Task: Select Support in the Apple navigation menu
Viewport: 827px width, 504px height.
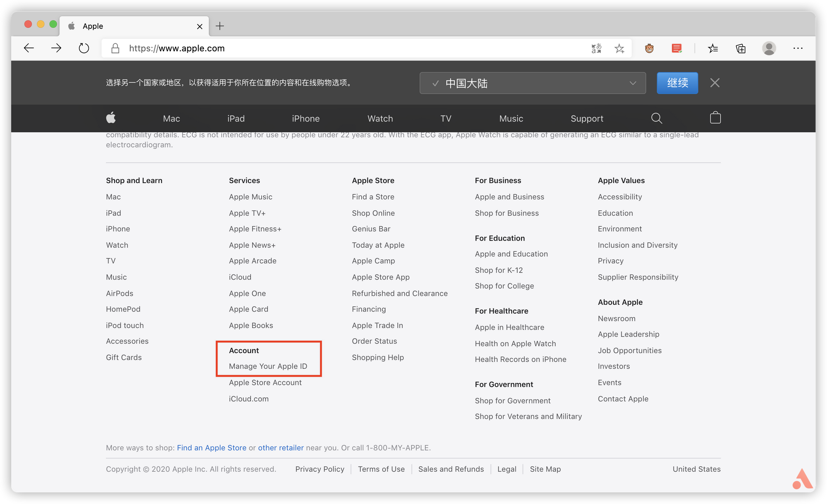Action: point(587,118)
